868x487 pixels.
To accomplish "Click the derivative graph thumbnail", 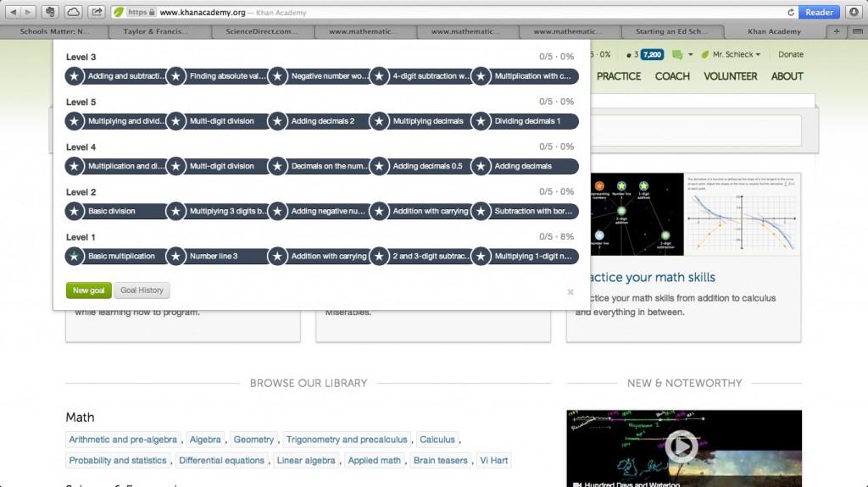I will click(x=743, y=214).
